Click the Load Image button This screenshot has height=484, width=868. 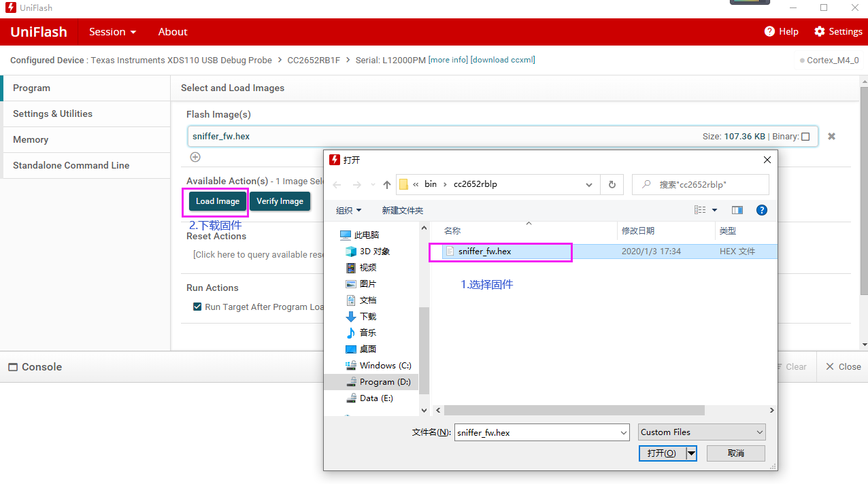(218, 201)
